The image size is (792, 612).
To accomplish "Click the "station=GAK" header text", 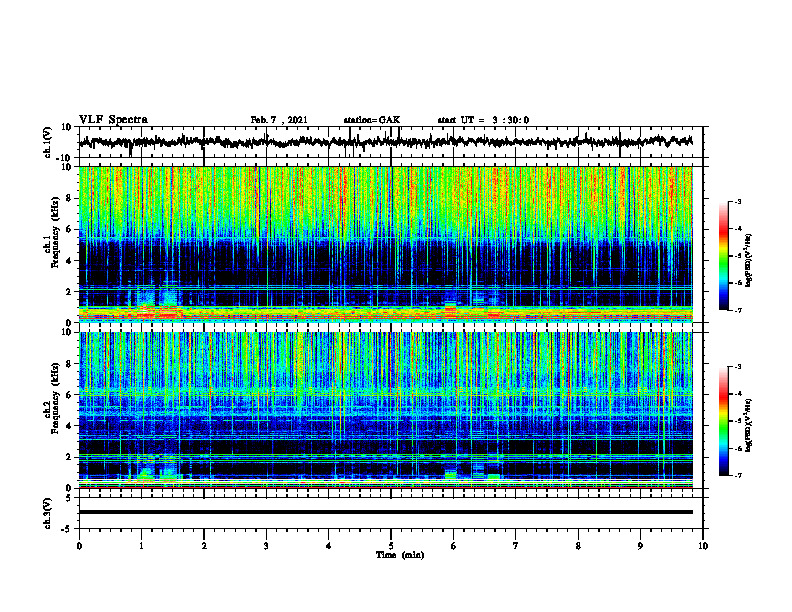I will pyautogui.click(x=372, y=120).
